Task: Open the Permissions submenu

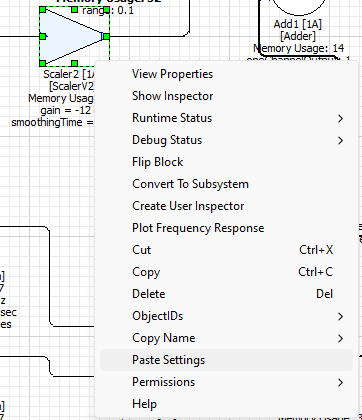Action: 226,382
